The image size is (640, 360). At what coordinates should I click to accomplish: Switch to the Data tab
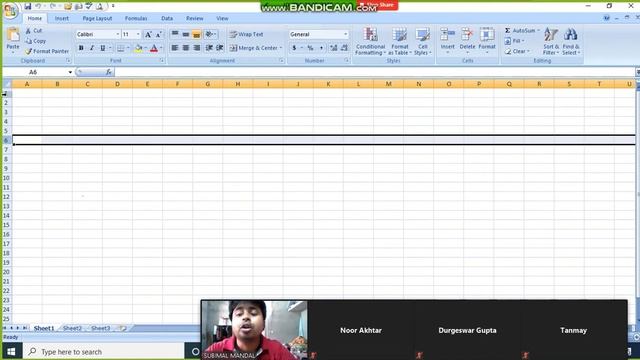click(167, 18)
